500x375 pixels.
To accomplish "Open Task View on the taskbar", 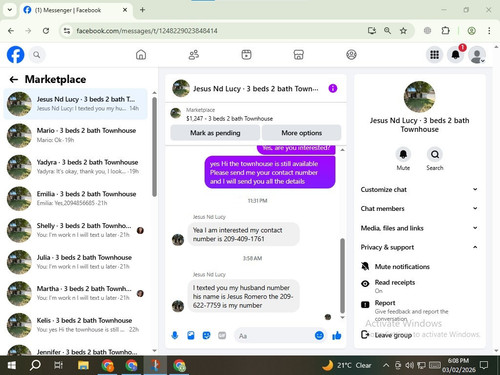I will coord(58,365).
